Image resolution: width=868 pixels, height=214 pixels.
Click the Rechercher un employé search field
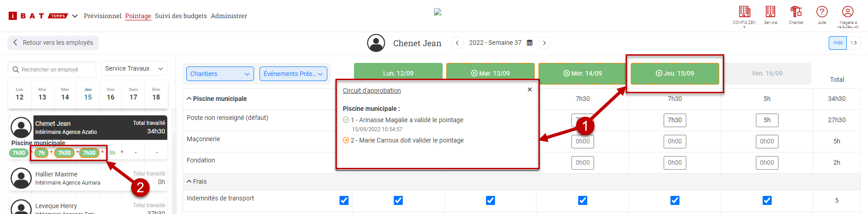52,70
